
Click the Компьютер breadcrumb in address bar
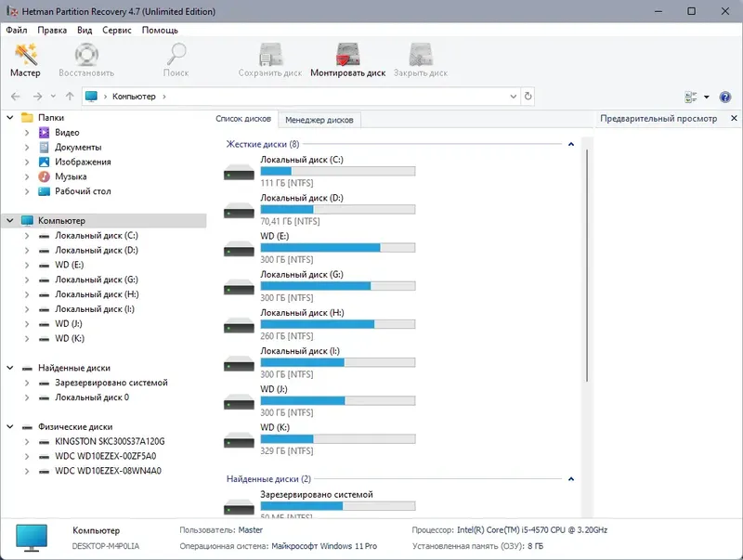pyautogui.click(x=134, y=97)
